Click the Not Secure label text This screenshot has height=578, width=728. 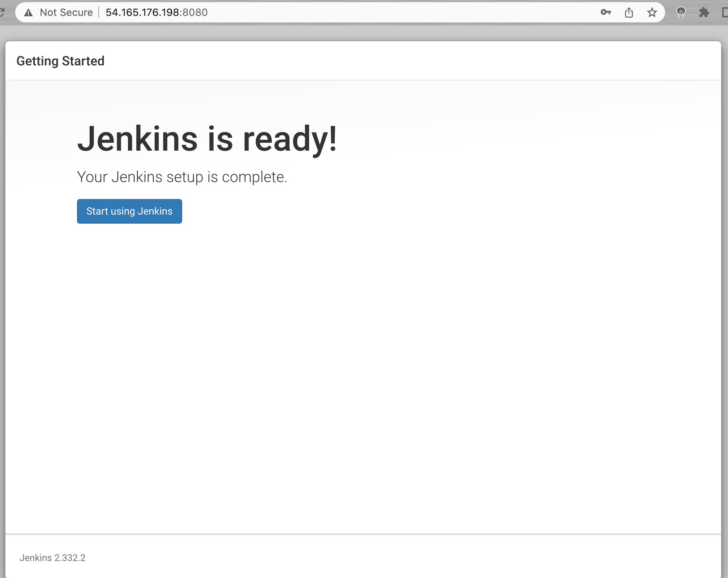tap(66, 13)
